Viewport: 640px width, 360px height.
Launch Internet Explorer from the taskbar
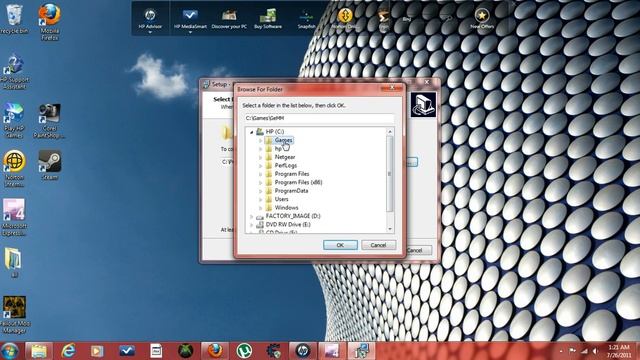(68, 351)
